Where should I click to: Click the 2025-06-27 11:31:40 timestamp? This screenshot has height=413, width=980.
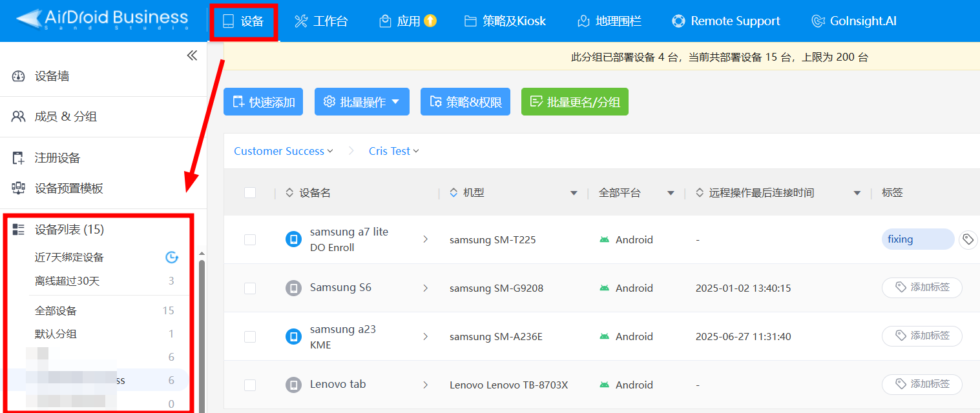pyautogui.click(x=743, y=337)
